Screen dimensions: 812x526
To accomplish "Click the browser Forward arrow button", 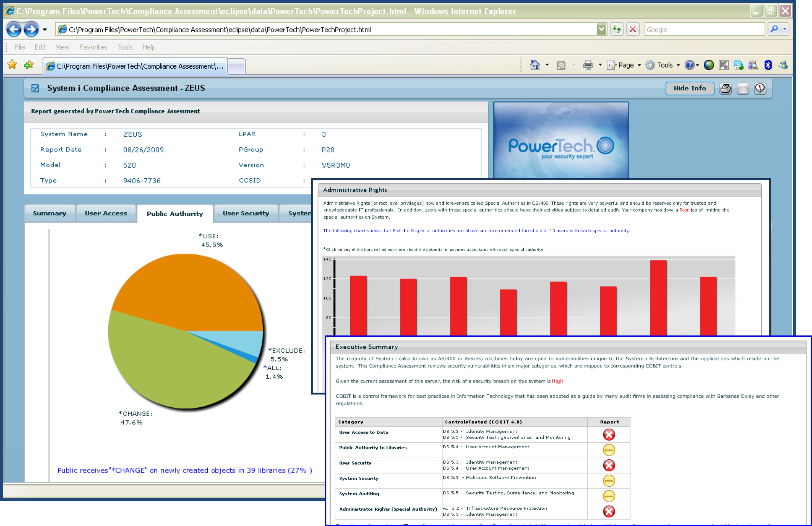I will click(31, 29).
